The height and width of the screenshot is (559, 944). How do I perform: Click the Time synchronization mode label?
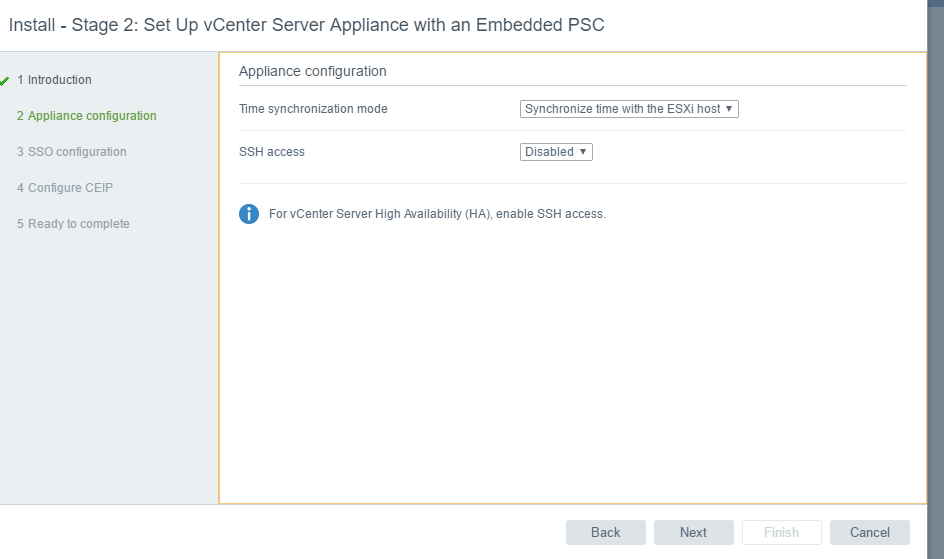pos(313,109)
